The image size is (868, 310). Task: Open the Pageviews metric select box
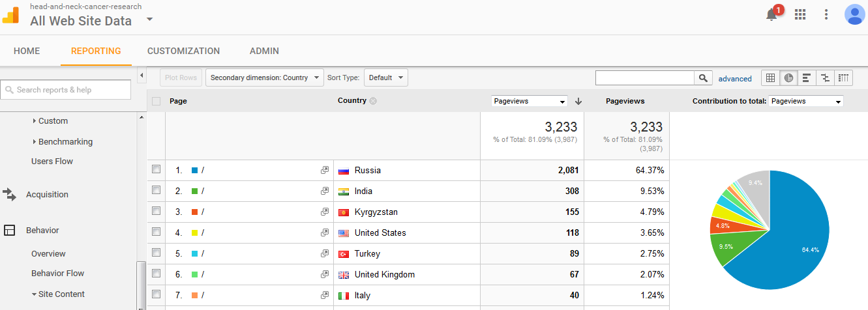(530, 101)
